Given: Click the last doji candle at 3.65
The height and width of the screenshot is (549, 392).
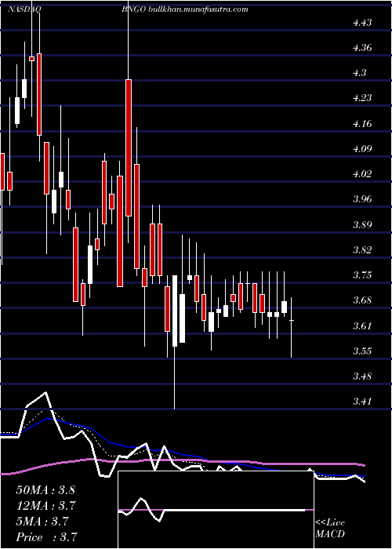Looking at the screenshot, I should (291, 320).
